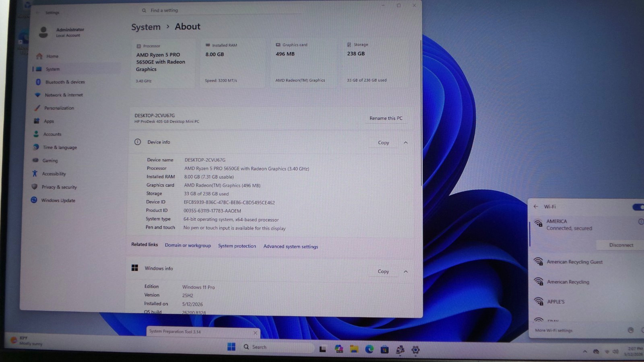Click the system tray volume icon

click(615, 352)
